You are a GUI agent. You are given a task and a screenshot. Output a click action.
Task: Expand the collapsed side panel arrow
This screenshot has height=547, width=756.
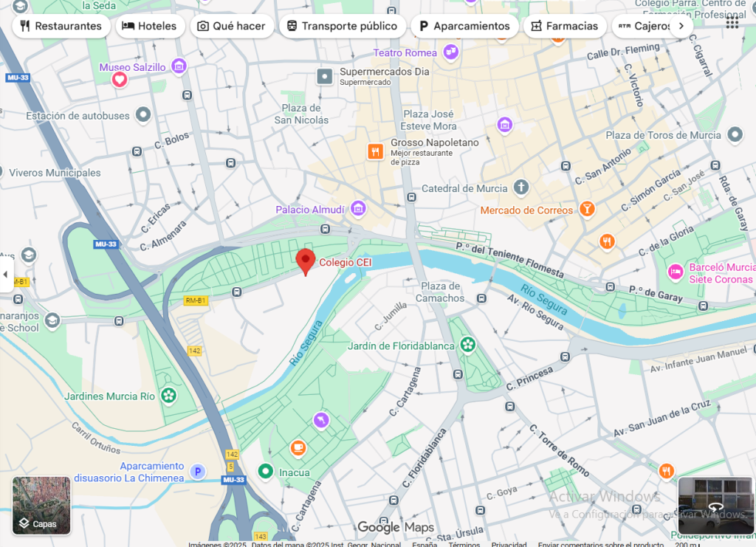[x=6, y=274]
